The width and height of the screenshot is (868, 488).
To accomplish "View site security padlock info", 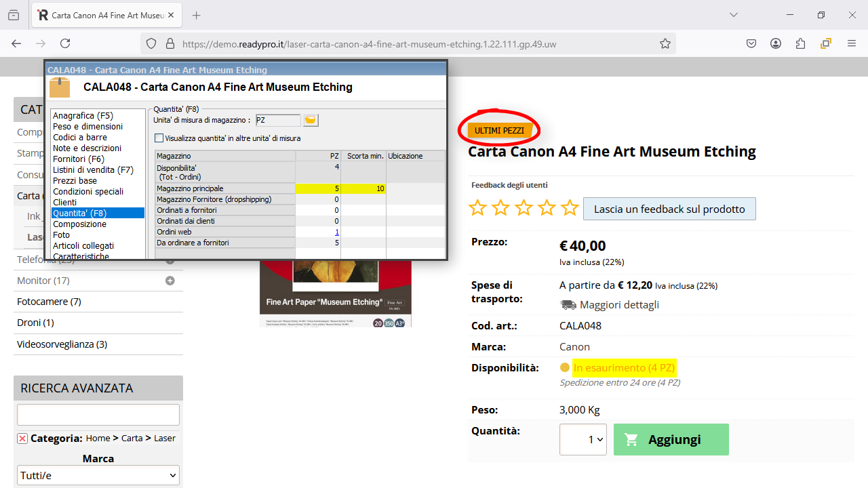I will pos(170,43).
